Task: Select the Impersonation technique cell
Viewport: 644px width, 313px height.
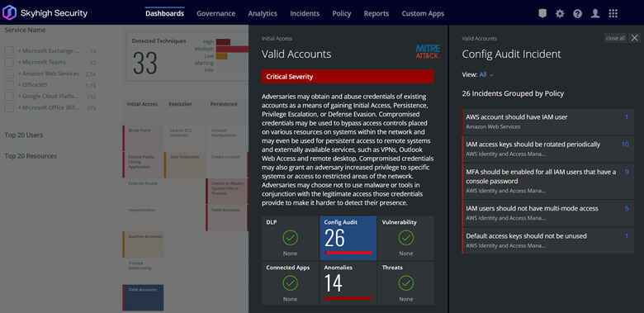Action: point(143,218)
